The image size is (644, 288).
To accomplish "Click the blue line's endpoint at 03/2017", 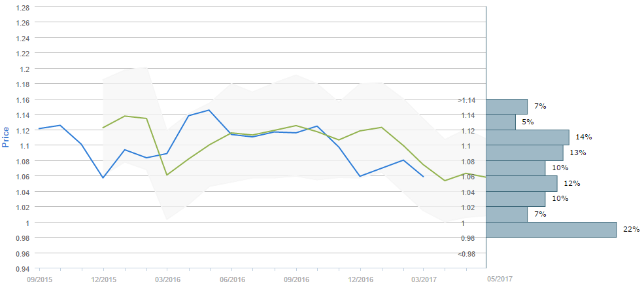I will pyautogui.click(x=424, y=177).
